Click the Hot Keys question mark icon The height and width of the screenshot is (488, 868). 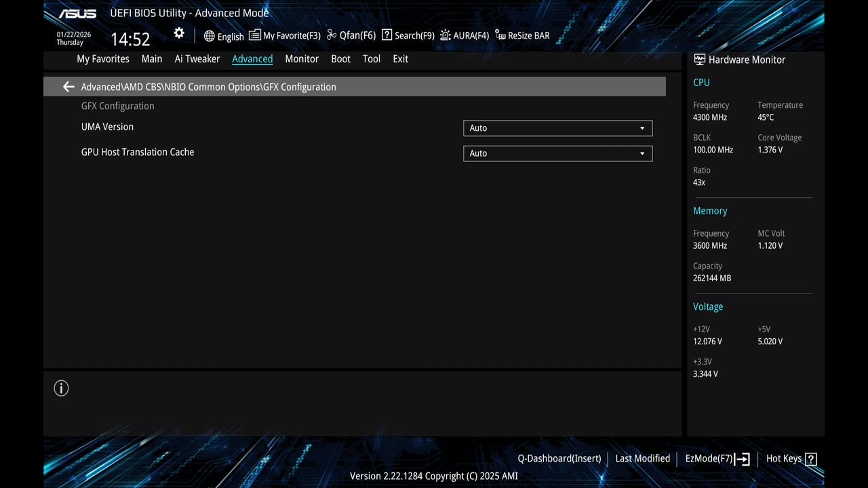pos(812,458)
